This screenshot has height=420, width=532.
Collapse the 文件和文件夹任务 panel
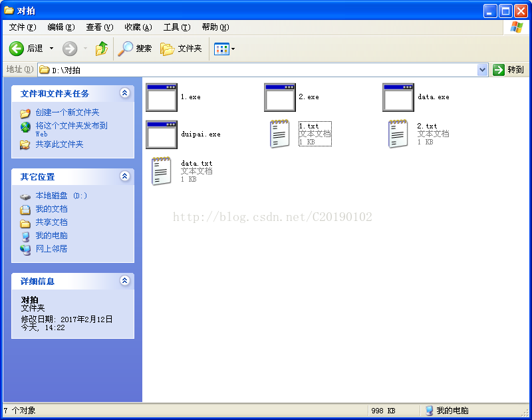tap(125, 93)
